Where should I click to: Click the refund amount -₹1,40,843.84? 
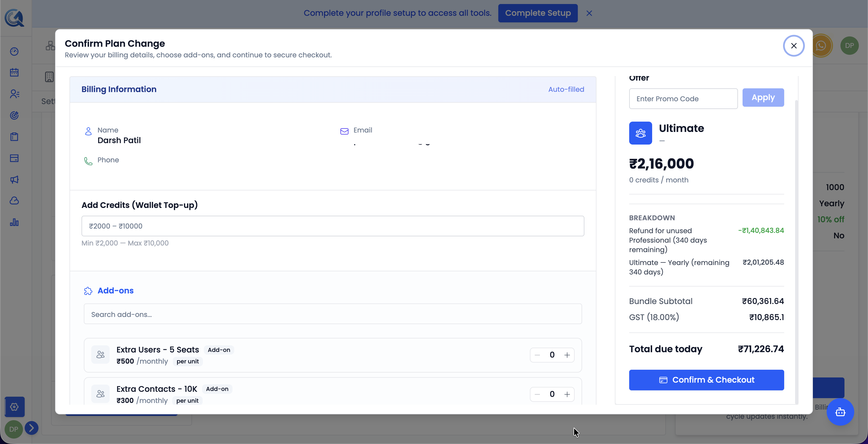761,231
